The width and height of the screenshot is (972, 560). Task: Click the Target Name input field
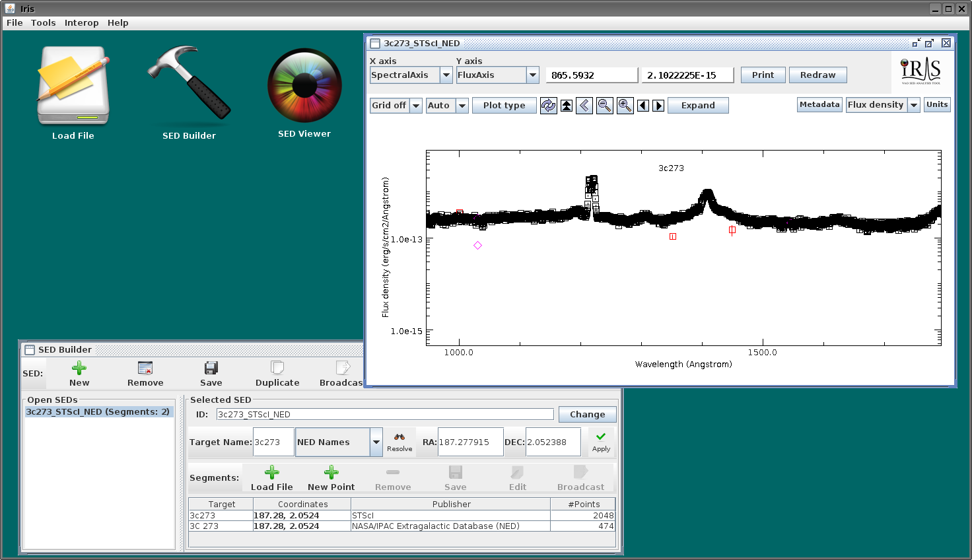coord(273,442)
